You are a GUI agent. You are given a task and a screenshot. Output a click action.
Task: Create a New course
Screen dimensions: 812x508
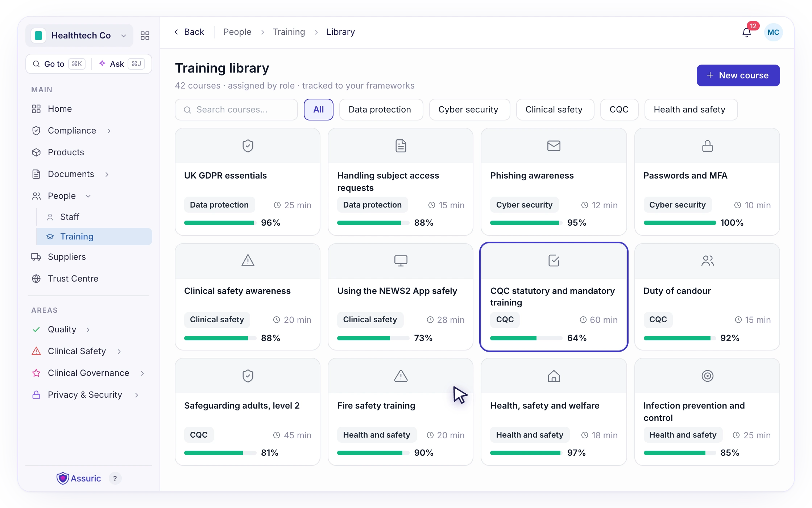coord(738,75)
